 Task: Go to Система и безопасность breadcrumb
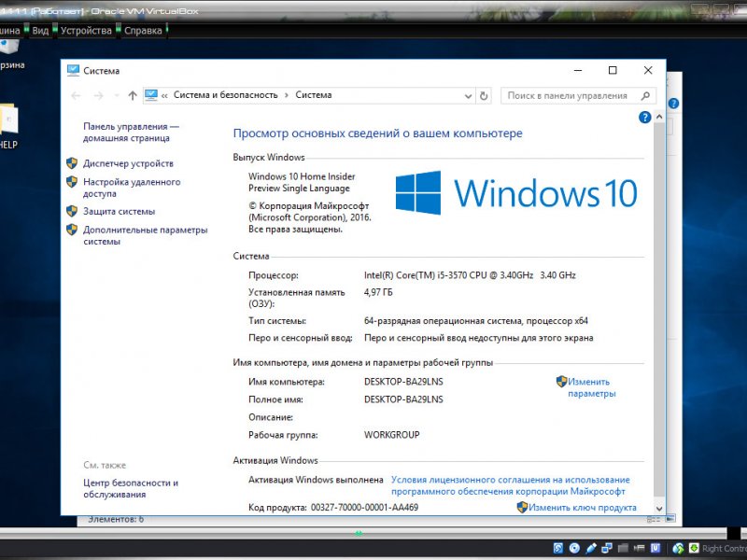click(225, 95)
